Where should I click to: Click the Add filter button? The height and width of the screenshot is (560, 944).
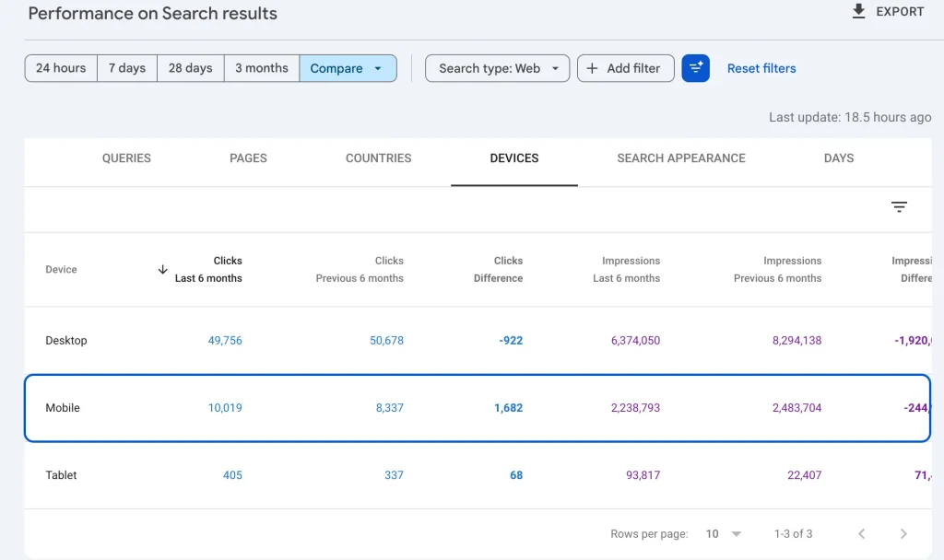click(x=626, y=68)
